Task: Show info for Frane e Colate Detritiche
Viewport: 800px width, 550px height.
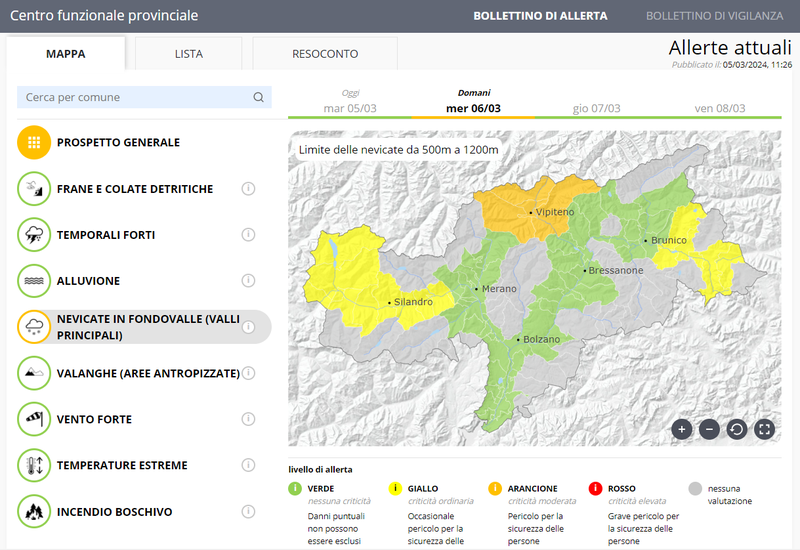Action: point(248,189)
